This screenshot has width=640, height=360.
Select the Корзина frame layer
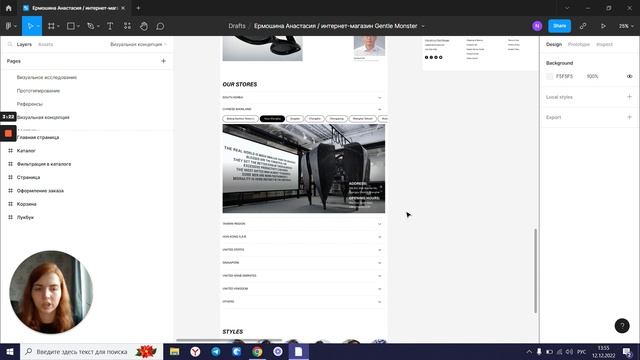tap(27, 204)
